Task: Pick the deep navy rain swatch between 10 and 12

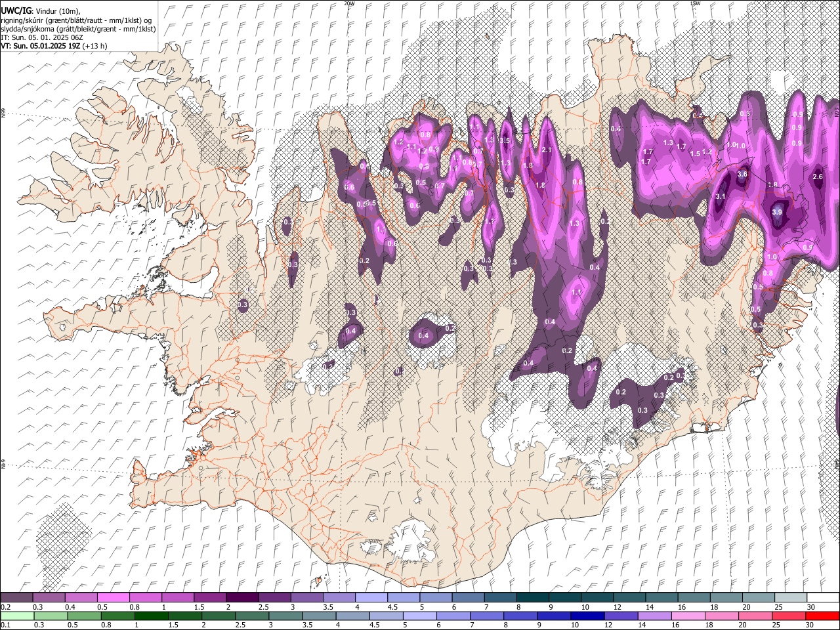Action: click(x=587, y=616)
